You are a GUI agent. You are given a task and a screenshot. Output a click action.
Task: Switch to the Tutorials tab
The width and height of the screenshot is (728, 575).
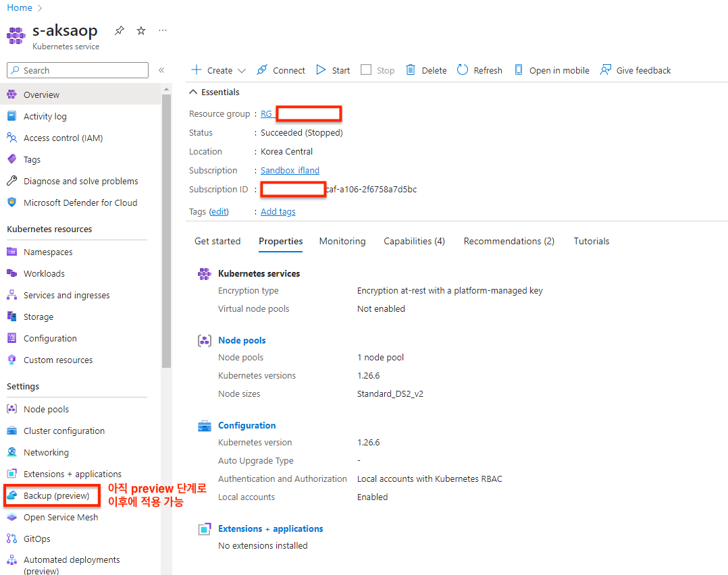(x=591, y=242)
